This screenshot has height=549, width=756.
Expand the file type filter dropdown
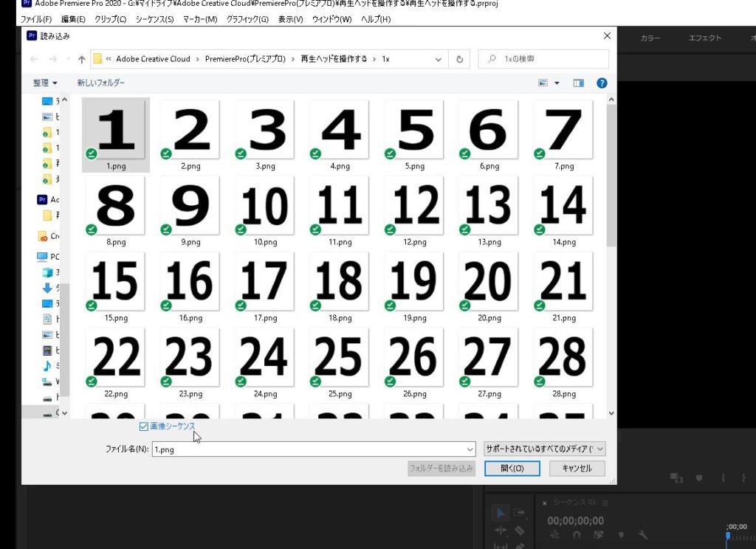tap(544, 449)
